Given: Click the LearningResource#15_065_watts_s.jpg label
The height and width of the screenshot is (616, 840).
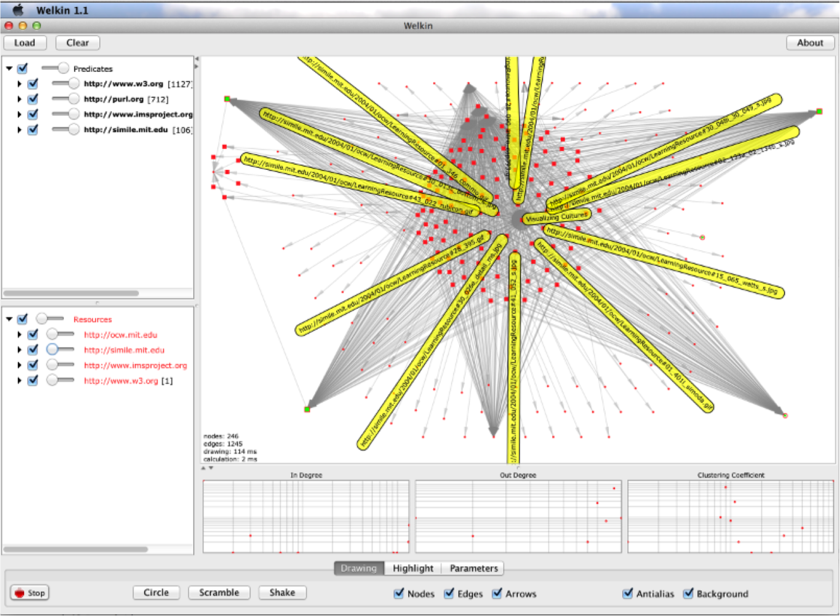Looking at the screenshot, I should tap(663, 262).
